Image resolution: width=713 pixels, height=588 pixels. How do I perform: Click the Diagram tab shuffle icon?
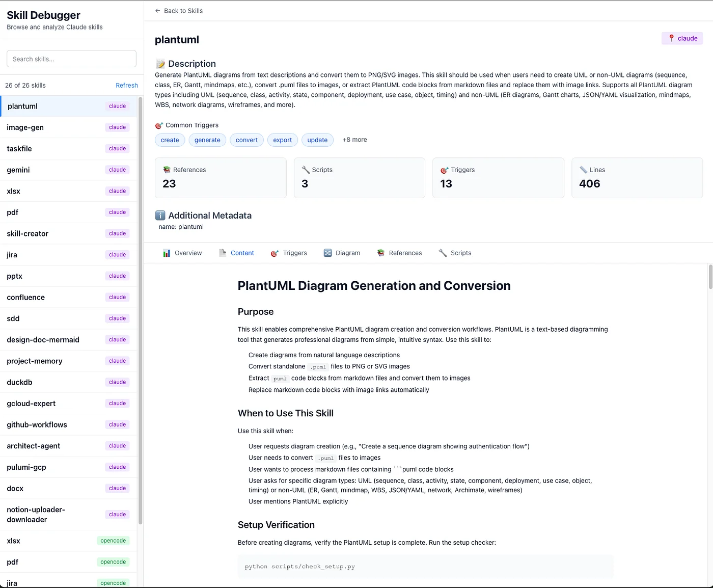click(328, 253)
